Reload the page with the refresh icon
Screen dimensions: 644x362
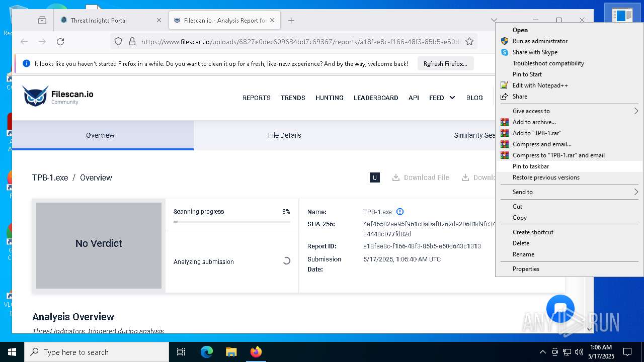60,42
